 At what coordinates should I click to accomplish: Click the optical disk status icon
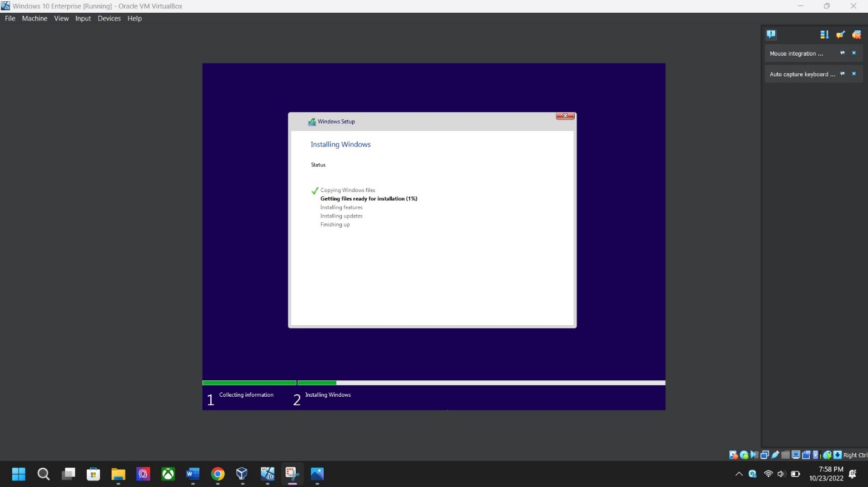744,455
